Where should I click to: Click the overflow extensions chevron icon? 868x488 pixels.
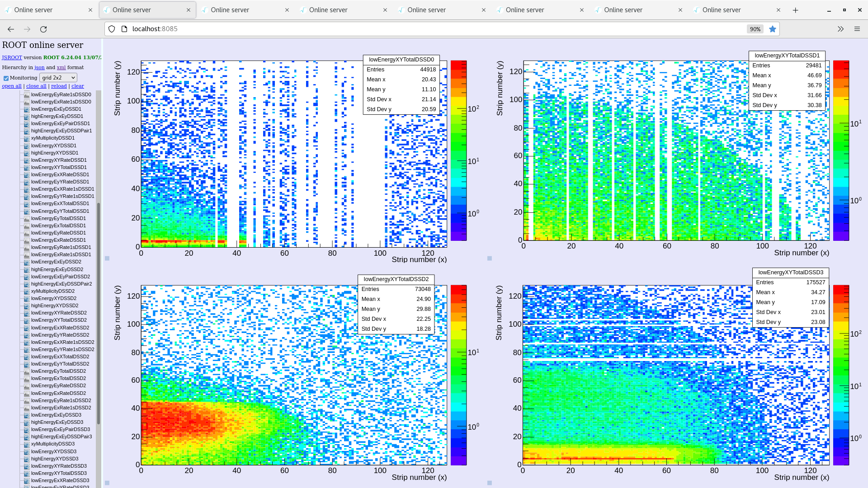(x=840, y=29)
